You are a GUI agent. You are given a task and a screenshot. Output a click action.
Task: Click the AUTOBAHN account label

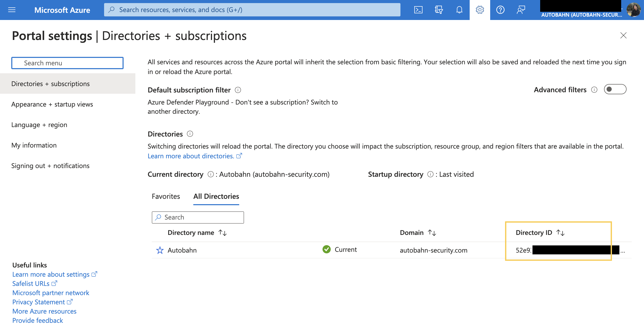coord(581,15)
